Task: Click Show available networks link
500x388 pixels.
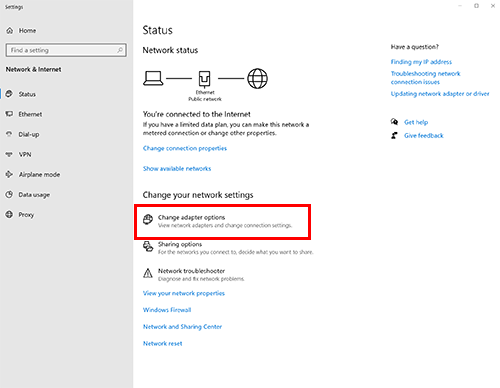Action: (x=177, y=169)
